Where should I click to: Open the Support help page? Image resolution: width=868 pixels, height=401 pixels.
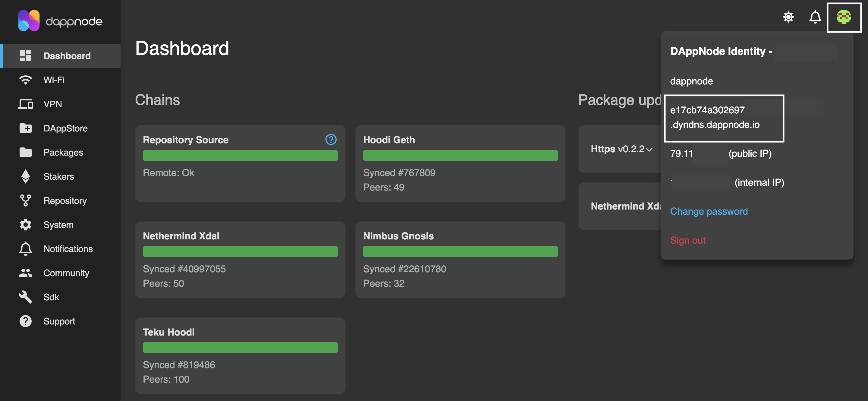[x=59, y=321]
